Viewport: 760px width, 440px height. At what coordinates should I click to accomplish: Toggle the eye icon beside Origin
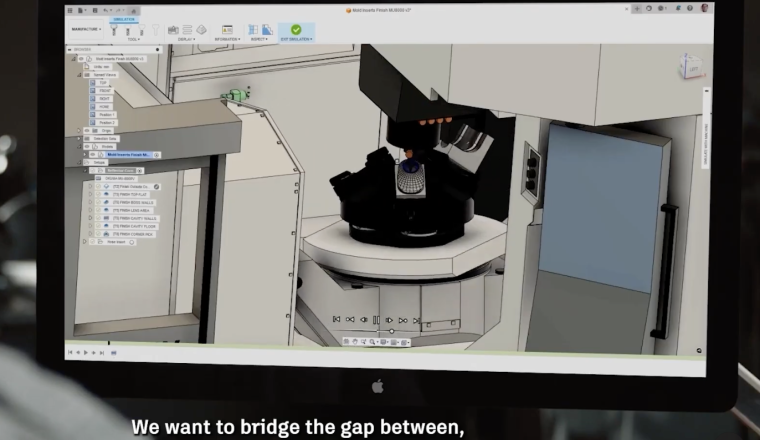[x=87, y=130]
